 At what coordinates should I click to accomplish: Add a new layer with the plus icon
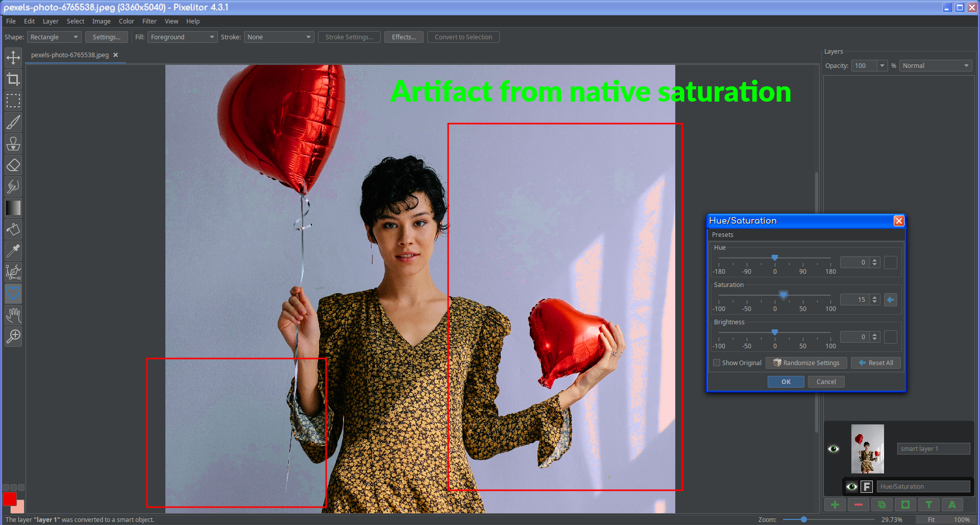tap(835, 505)
